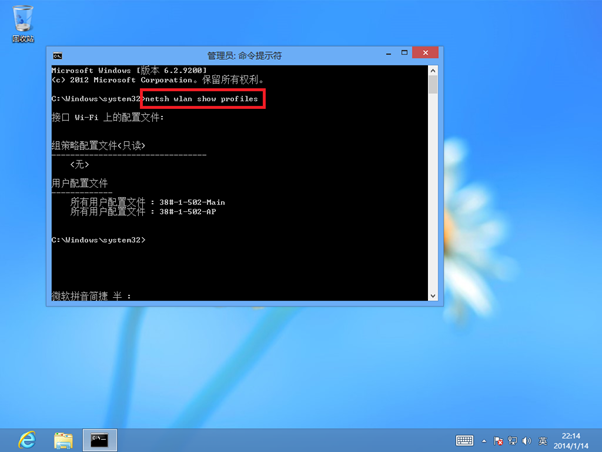Click the command prompt title bar icon
602x452 pixels.
pos(58,56)
